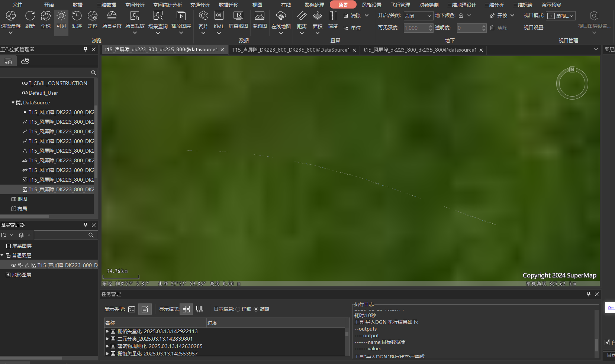Open the 三维分析 ribbon tab

pyautogui.click(x=494, y=5)
